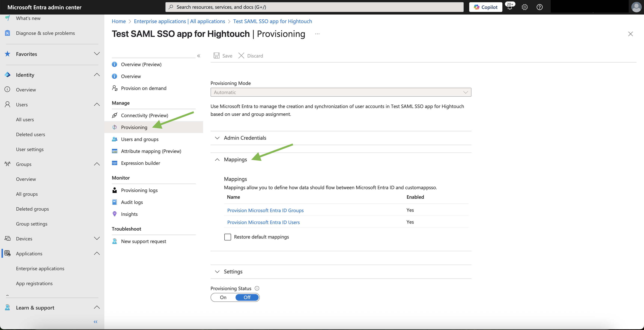The image size is (644, 330).
Task: Open Provision Microsoft Entra ID Groups link
Action: (265, 210)
